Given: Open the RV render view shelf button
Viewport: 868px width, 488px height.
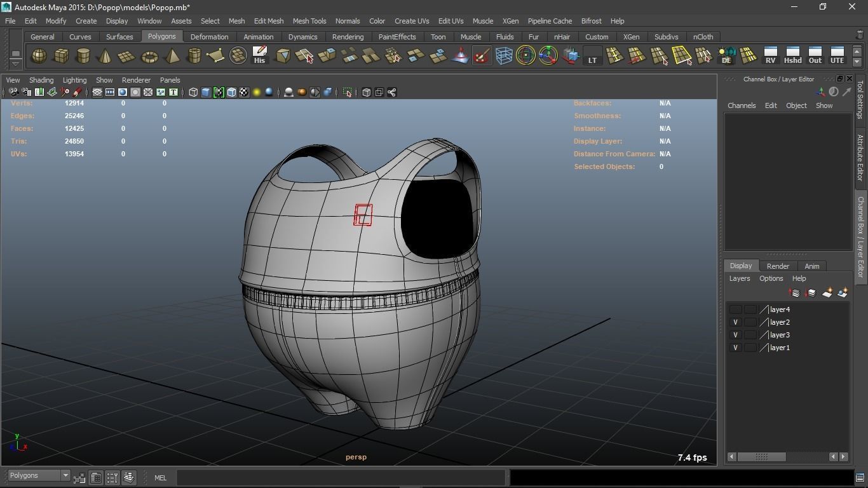Looking at the screenshot, I should point(770,56).
